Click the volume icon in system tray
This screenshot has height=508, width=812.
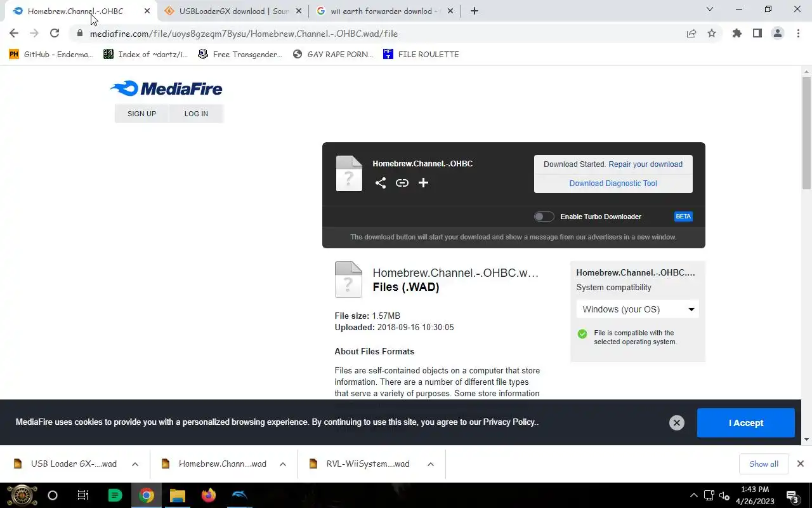click(x=724, y=496)
